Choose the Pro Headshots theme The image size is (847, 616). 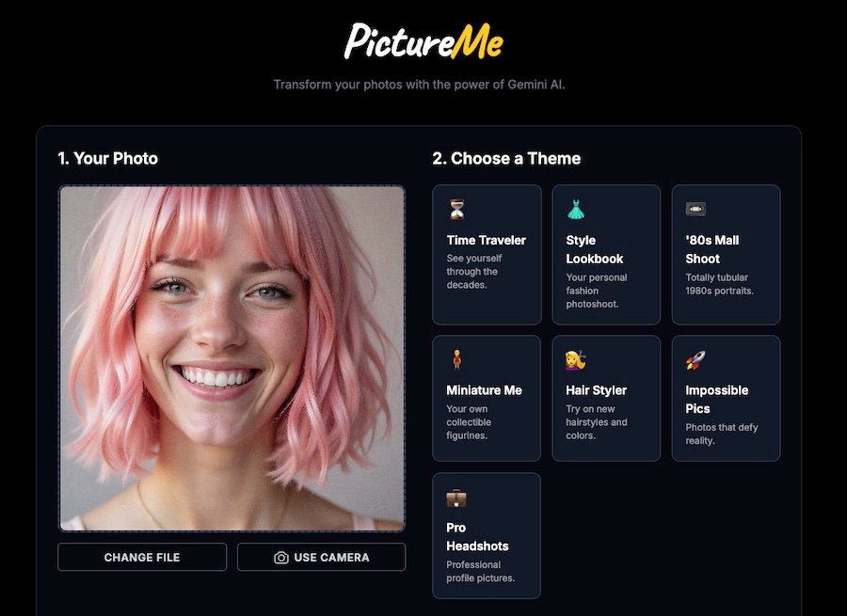[x=487, y=534]
